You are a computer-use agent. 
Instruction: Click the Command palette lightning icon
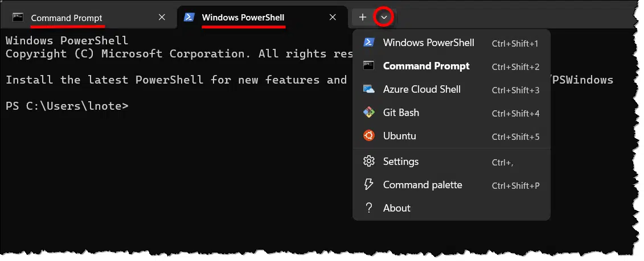(x=369, y=185)
